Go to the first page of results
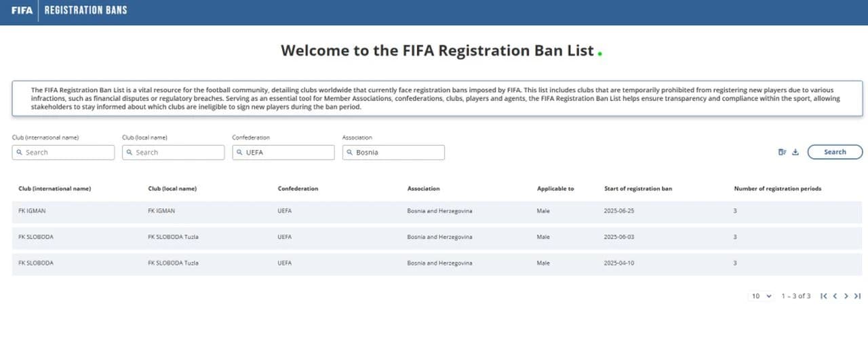 pyautogui.click(x=824, y=296)
